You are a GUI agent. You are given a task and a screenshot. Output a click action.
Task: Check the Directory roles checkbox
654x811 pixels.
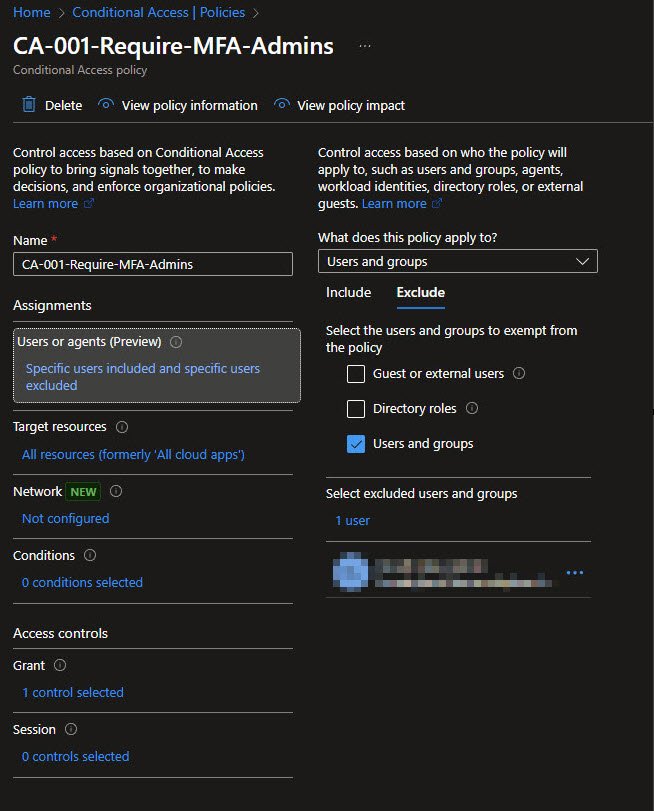[x=355, y=409]
